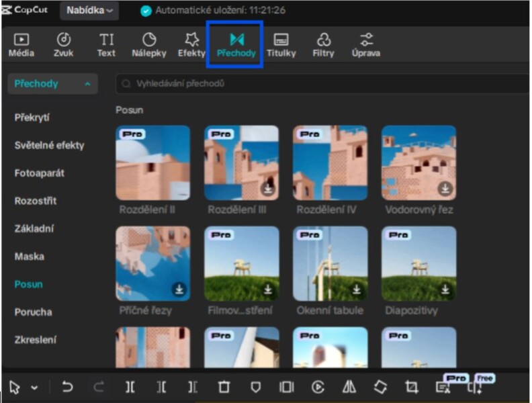Open the selection tool dropdown arrow
This screenshot has height=403, width=532.
pyautogui.click(x=34, y=388)
